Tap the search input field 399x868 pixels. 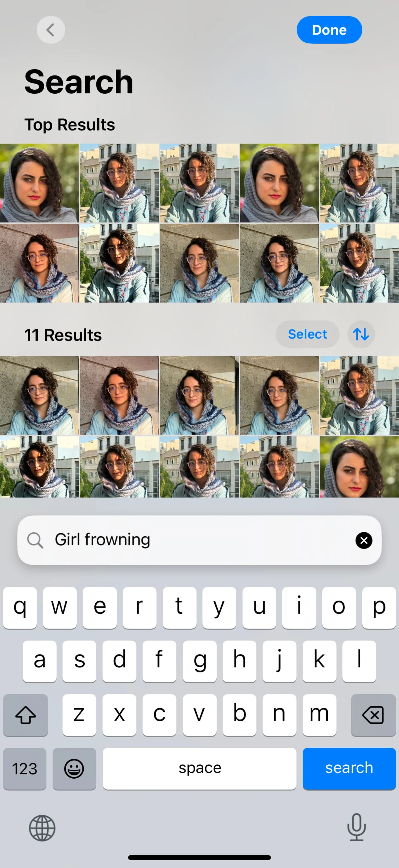click(x=199, y=540)
